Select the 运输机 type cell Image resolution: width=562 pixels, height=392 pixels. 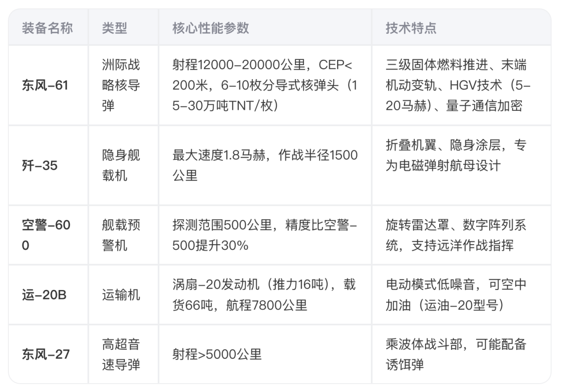(x=123, y=295)
